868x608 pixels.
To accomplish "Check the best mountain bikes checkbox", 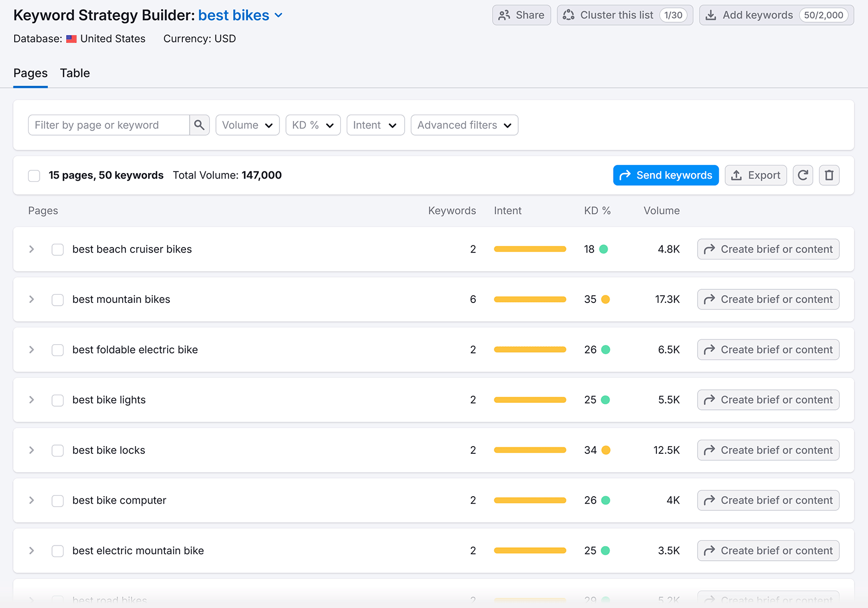I will tap(58, 299).
